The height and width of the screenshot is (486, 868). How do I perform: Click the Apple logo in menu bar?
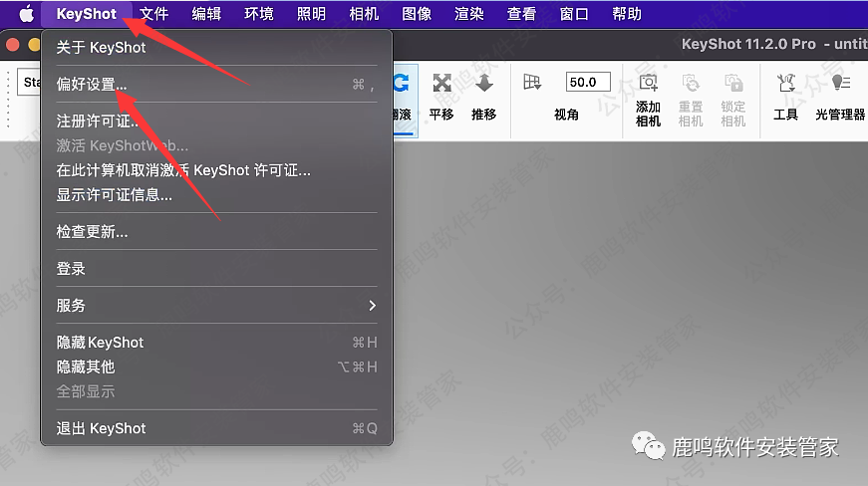pos(26,14)
